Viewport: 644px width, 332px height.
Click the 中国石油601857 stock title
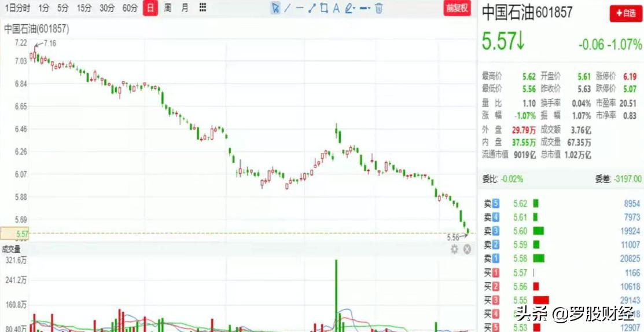(527, 12)
